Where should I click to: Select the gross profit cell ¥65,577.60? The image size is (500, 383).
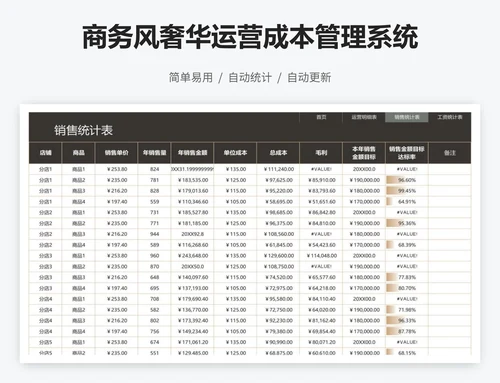click(x=321, y=277)
